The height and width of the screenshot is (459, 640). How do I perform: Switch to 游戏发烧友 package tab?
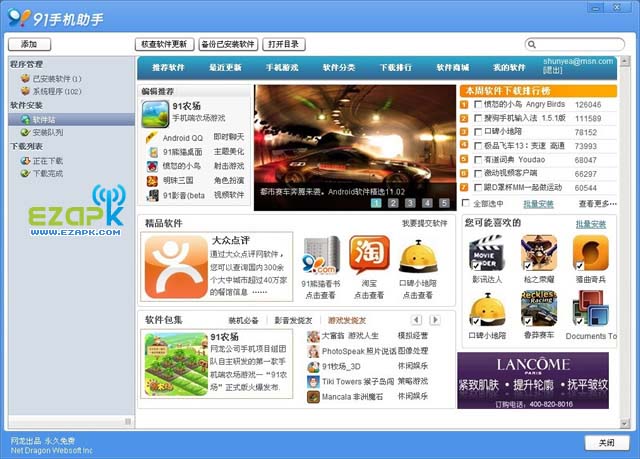[347, 321]
